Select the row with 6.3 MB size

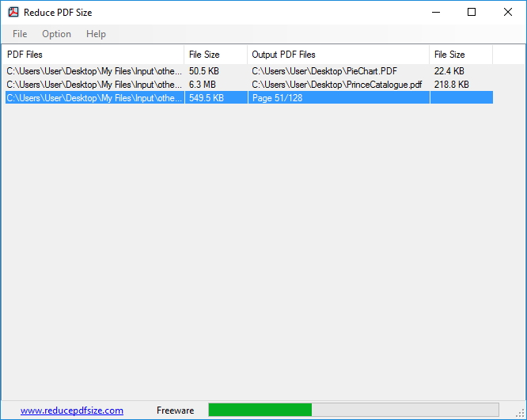[x=249, y=85]
